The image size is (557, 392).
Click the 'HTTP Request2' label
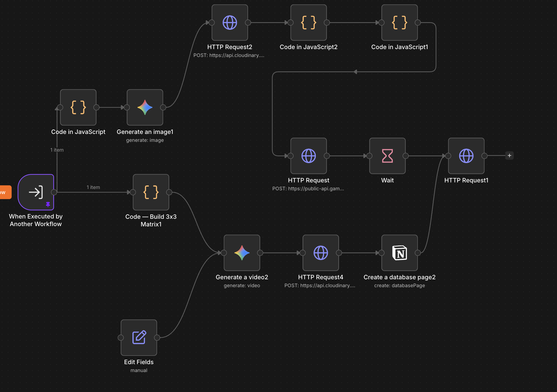click(x=230, y=47)
